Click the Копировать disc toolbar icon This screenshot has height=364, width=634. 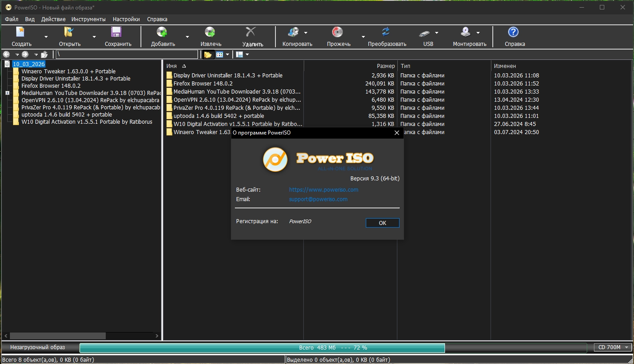coord(294,32)
